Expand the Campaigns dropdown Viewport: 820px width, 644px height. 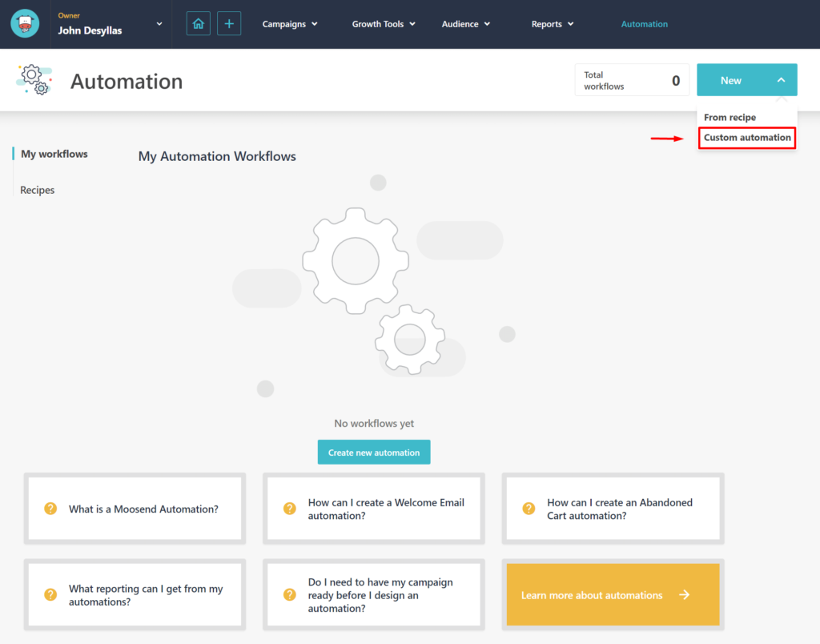(x=289, y=23)
